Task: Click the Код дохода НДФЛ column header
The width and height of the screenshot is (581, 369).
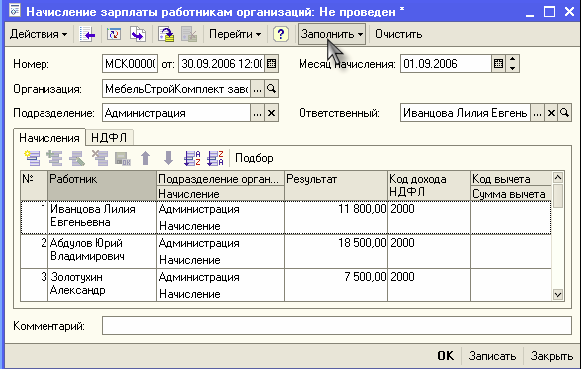Action: pos(429,186)
